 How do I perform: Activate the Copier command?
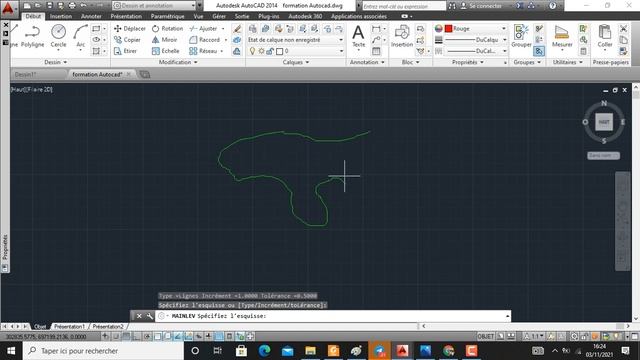click(127, 40)
